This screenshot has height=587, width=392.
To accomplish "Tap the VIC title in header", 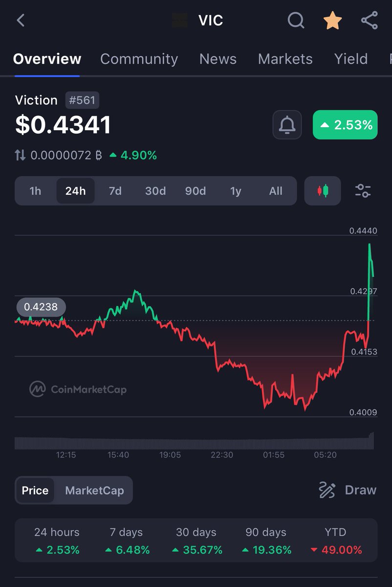I will click(x=211, y=21).
